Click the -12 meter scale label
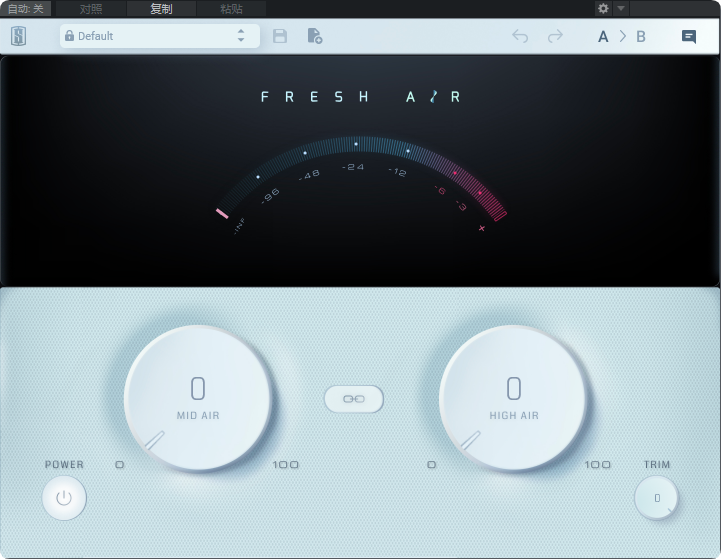This screenshot has height=559, width=721. [397, 172]
